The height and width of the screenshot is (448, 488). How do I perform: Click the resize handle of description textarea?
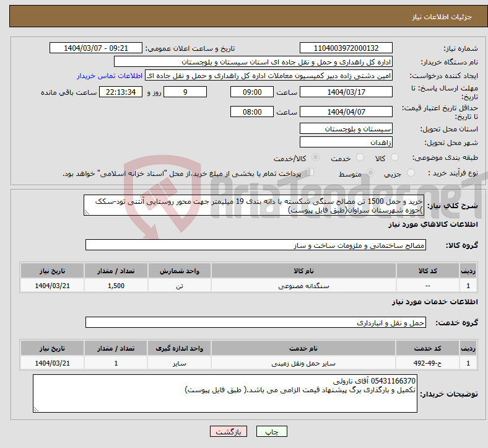coord(87,213)
